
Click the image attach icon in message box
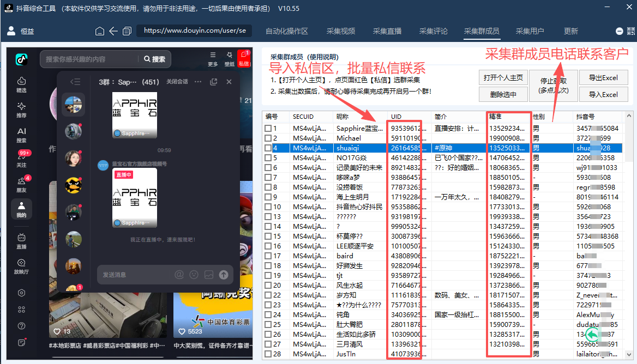(x=209, y=275)
